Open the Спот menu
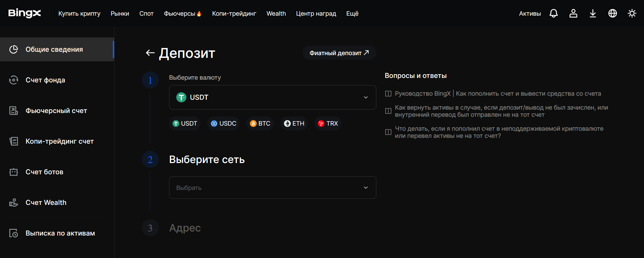The image size is (644, 258). [x=147, y=14]
